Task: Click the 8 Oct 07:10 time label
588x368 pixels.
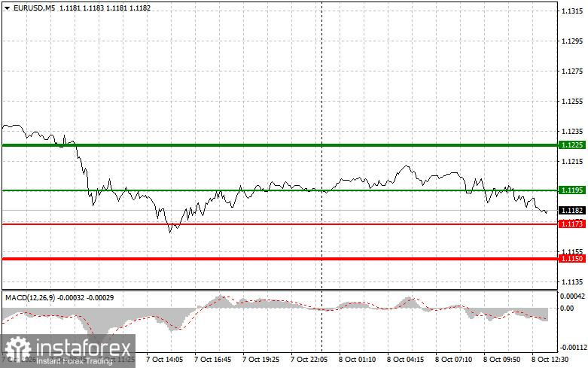Action: pyautogui.click(x=453, y=360)
